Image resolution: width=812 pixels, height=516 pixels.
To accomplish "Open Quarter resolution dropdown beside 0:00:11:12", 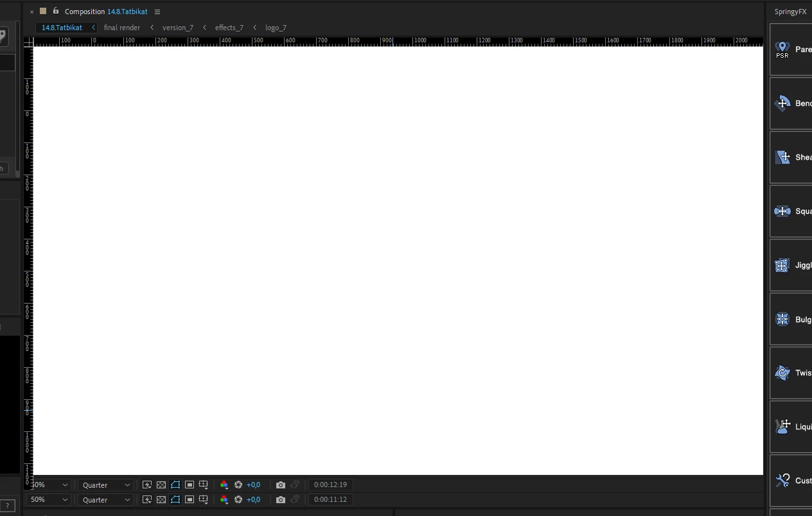I will coord(106,499).
